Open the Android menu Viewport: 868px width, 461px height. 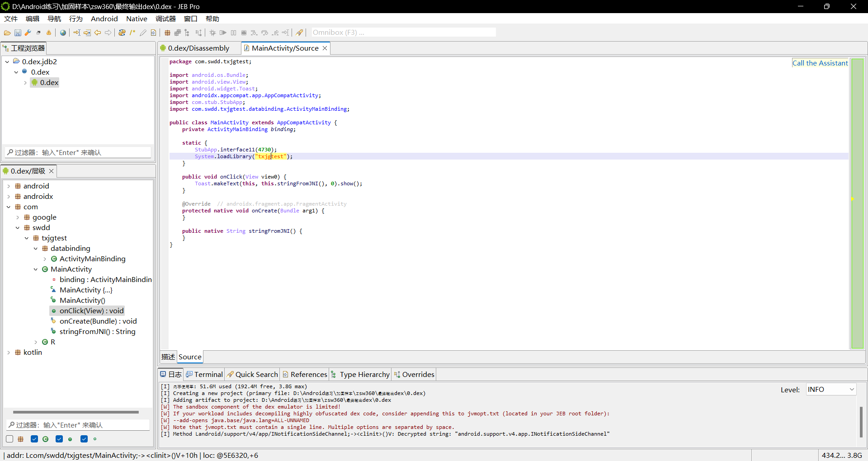104,19
